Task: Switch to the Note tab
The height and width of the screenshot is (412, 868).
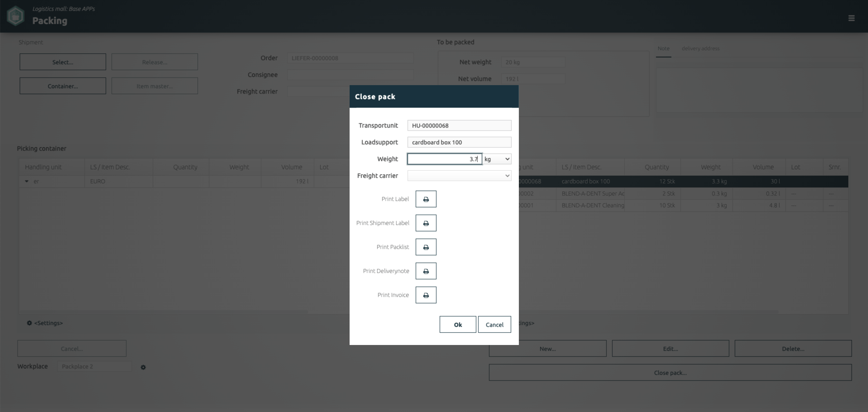Action: pos(663,48)
